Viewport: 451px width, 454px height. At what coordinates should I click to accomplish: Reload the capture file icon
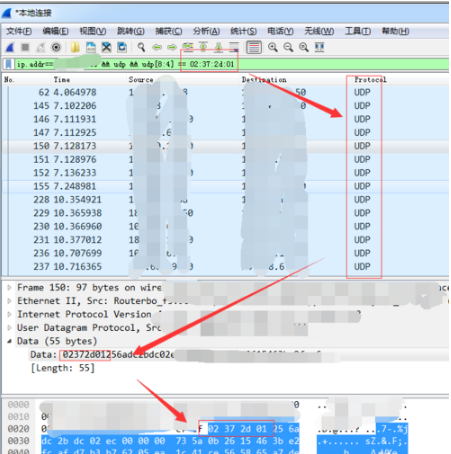tap(122, 47)
